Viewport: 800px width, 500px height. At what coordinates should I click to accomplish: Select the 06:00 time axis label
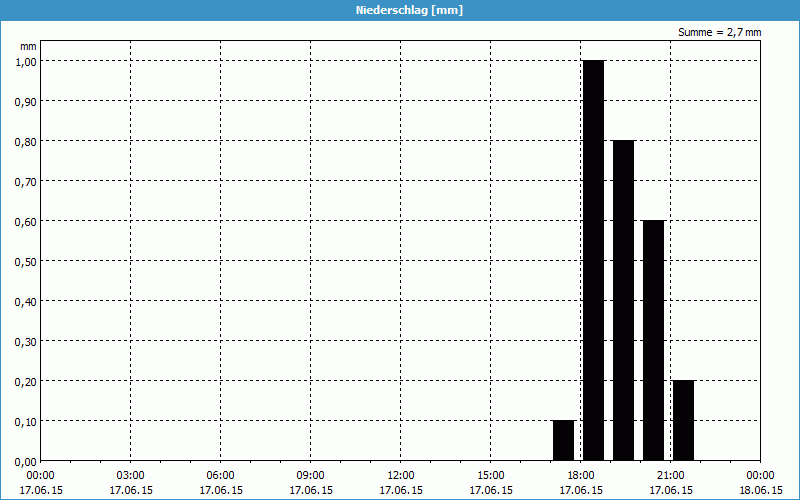[221, 475]
